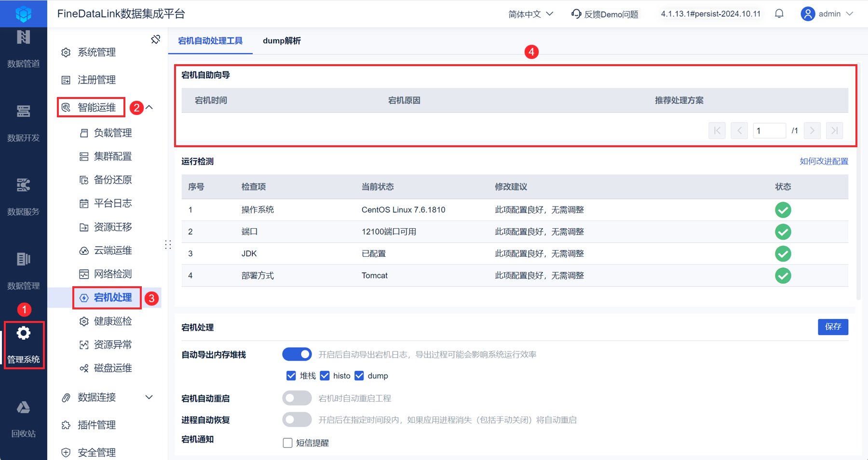Go to the last page of 宕机自助向导
This screenshot has height=460, width=868.
[834, 130]
